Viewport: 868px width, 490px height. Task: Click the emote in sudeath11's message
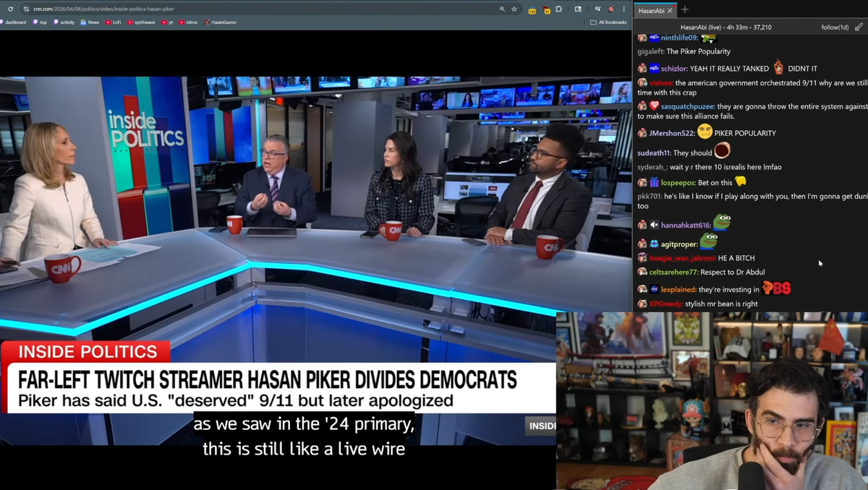(722, 150)
